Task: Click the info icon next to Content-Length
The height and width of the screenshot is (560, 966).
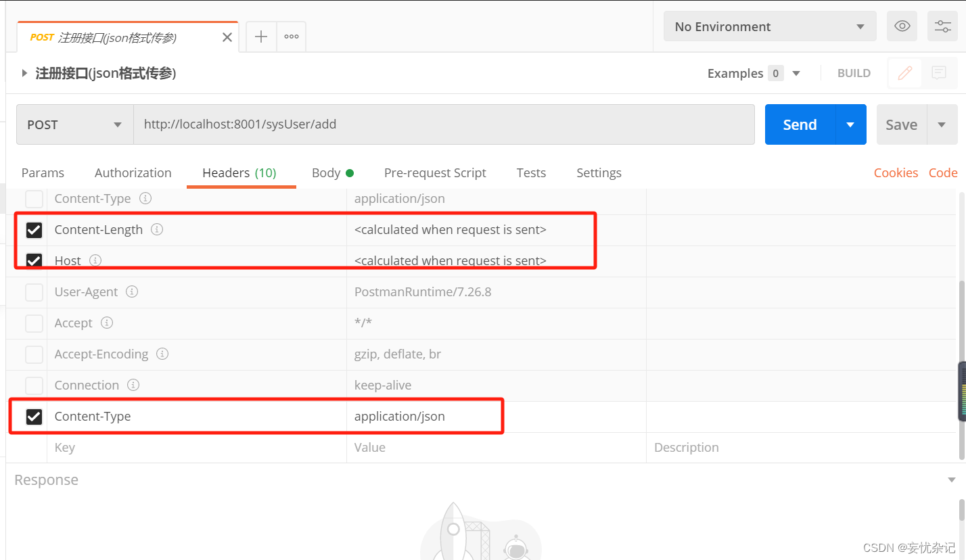Action: [x=157, y=229]
